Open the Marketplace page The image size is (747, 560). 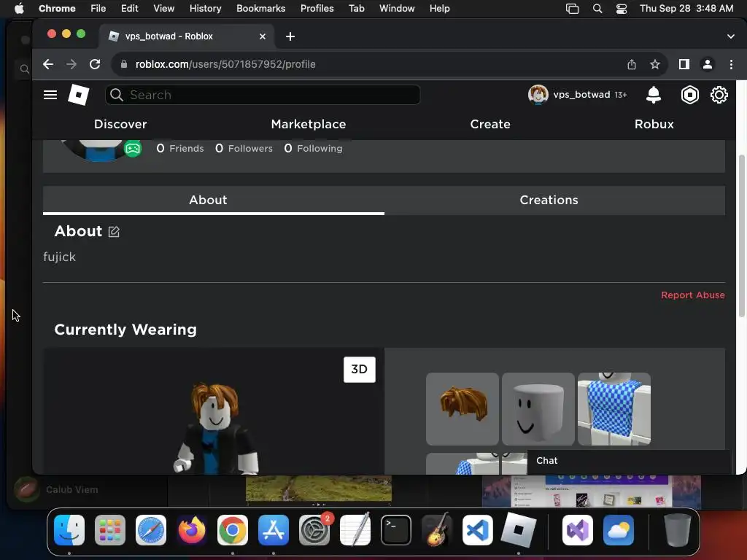(x=309, y=124)
